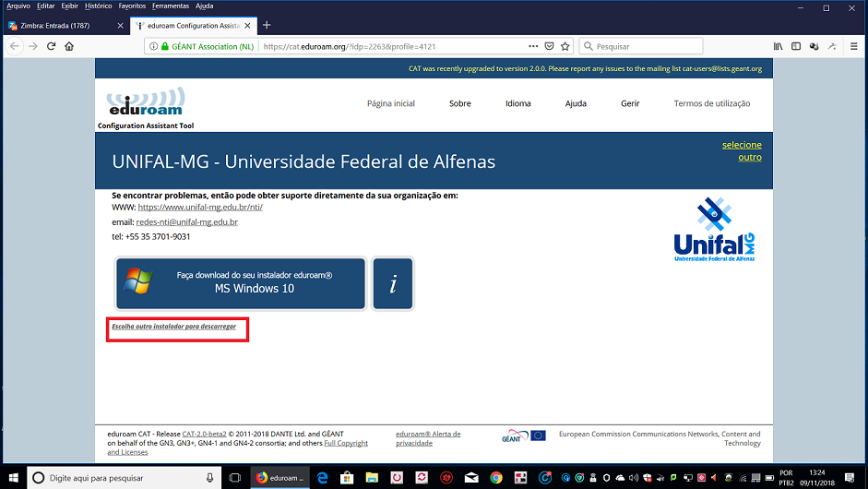Save page to Pocket

click(549, 46)
